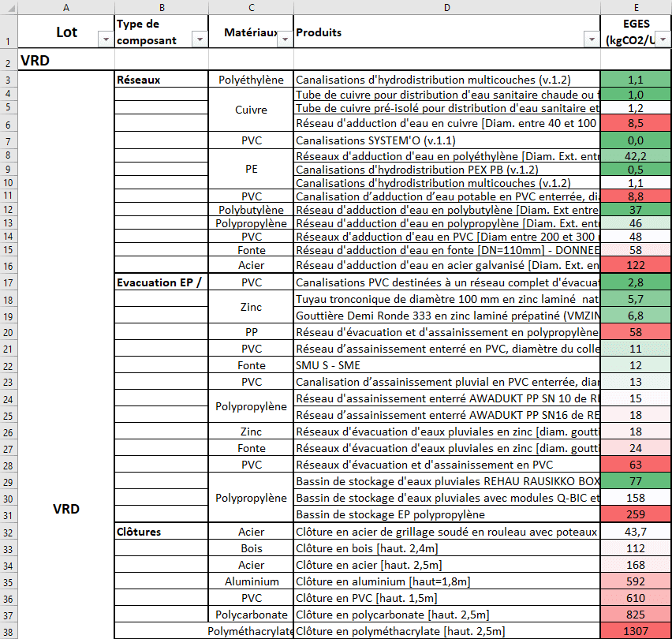Viewport: 672px width, 639px height.
Task: Open the Lot column filter dropdown
Action: tap(106, 40)
